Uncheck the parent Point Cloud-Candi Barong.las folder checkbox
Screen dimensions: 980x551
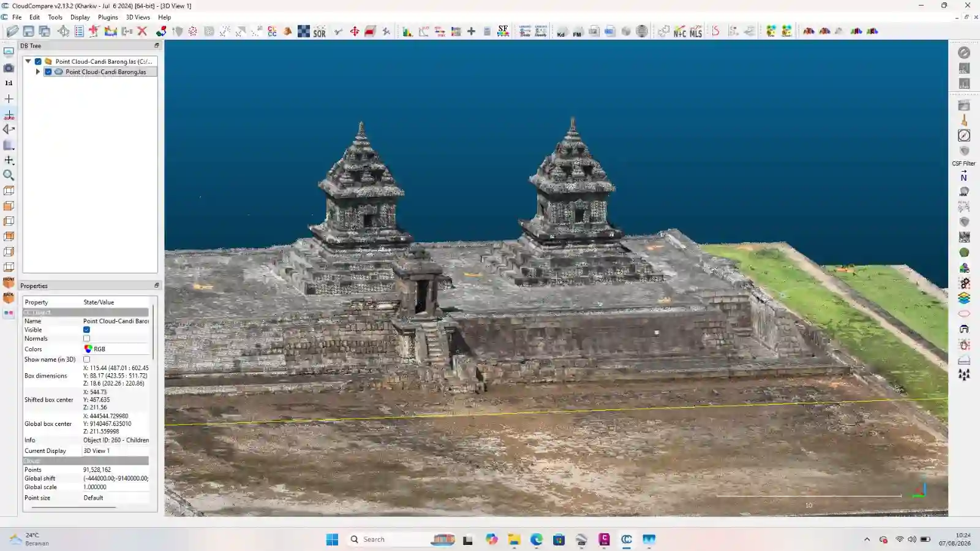(38, 61)
